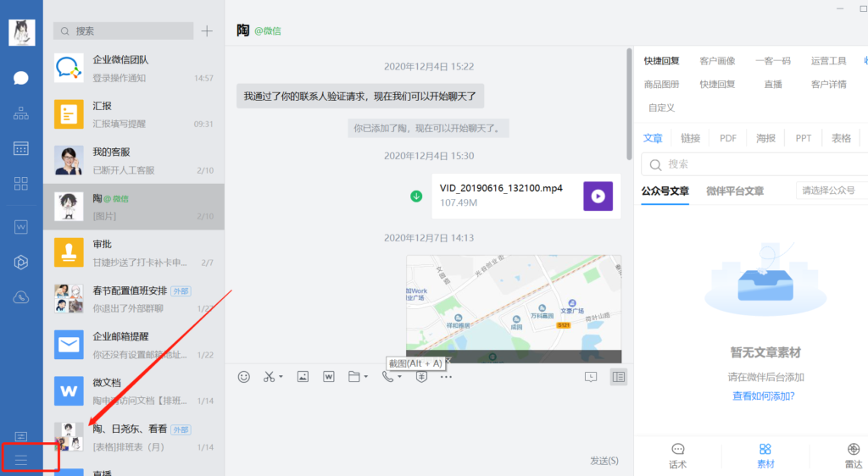Open the 春节配置值班安排 group chat
The height and width of the screenshot is (476, 868).
pos(134,299)
